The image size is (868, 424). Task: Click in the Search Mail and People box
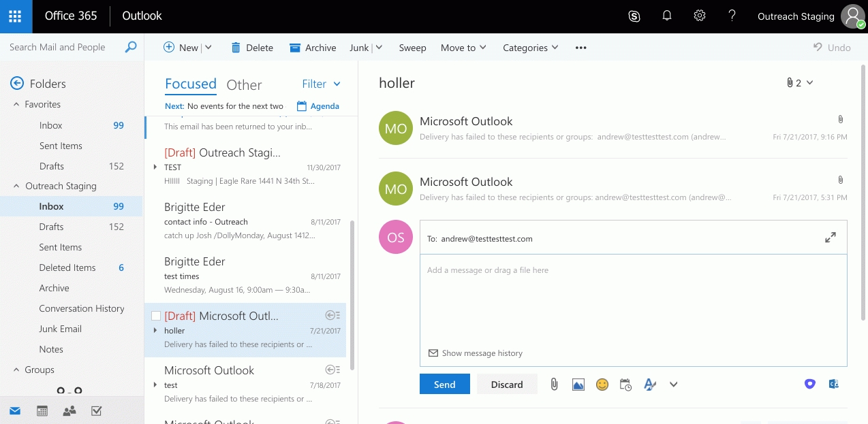tap(61, 47)
